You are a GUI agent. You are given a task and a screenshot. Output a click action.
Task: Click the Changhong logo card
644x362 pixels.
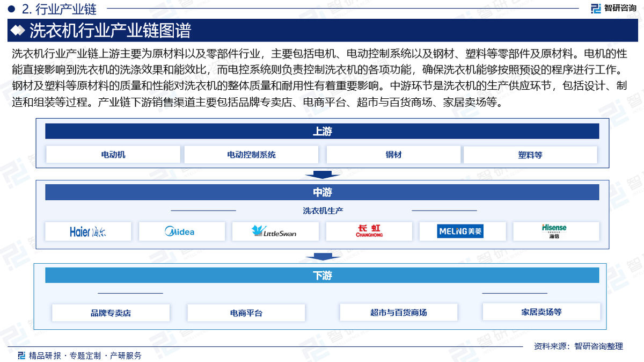[x=369, y=231]
